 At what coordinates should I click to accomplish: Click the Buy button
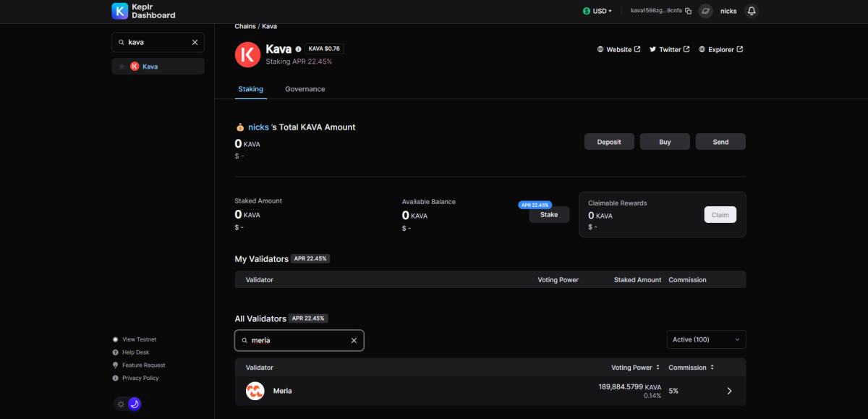point(665,142)
